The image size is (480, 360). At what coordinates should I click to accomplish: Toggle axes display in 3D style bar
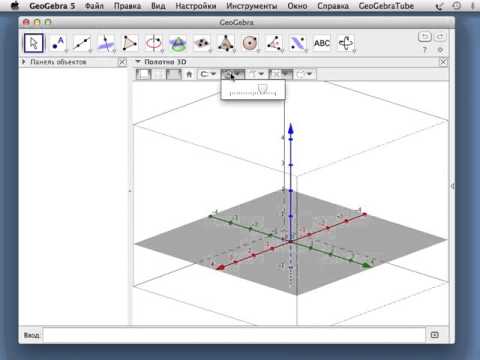(143, 74)
